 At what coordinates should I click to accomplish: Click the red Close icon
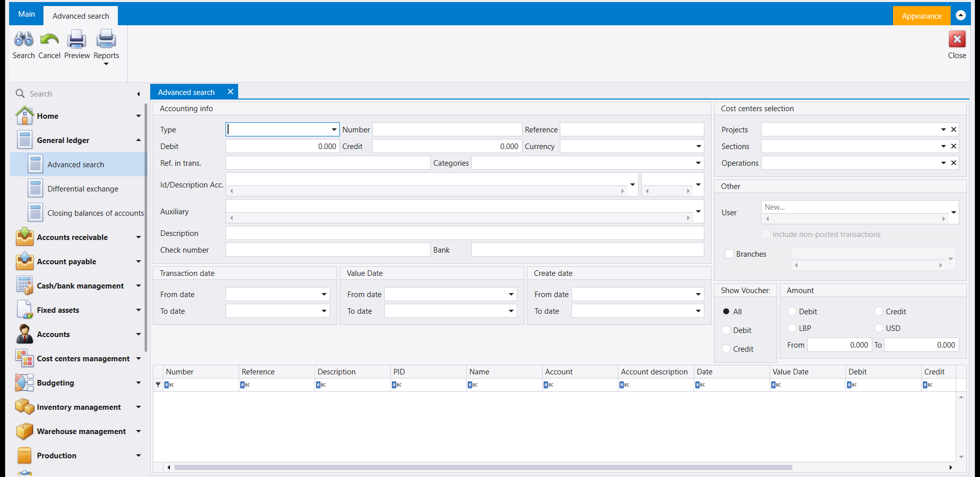click(957, 39)
